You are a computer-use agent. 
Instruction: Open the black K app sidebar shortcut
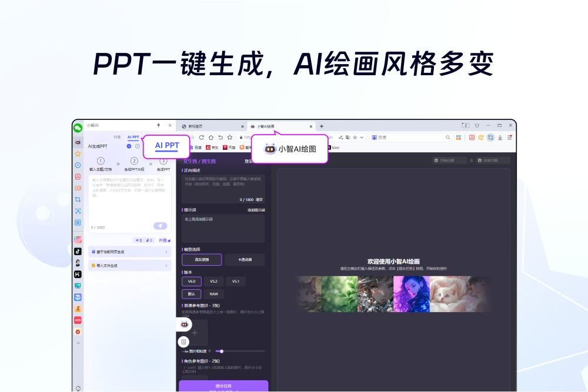78,274
